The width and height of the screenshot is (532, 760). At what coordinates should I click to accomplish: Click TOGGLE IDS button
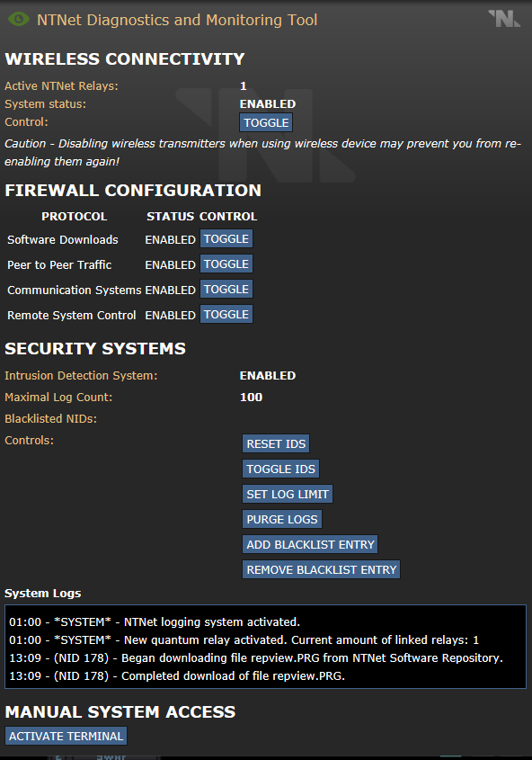click(x=280, y=469)
